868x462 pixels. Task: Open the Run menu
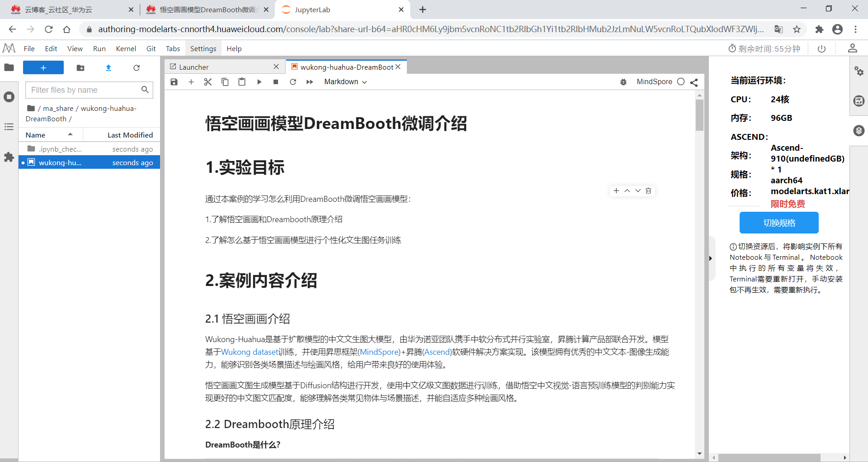click(x=99, y=49)
